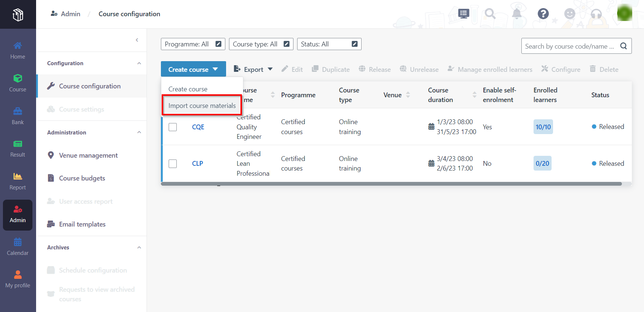644x312 pixels.
Task: Open the Calendar in the sidebar
Action: tap(18, 247)
